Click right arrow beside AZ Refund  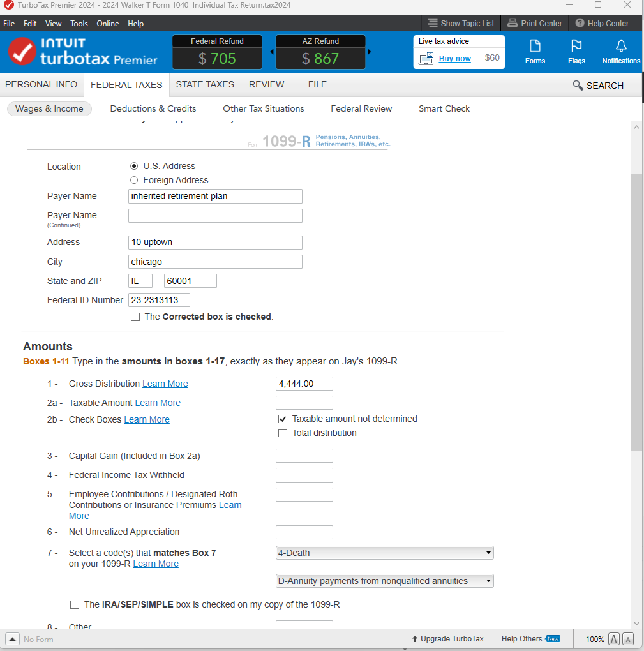[x=369, y=52]
